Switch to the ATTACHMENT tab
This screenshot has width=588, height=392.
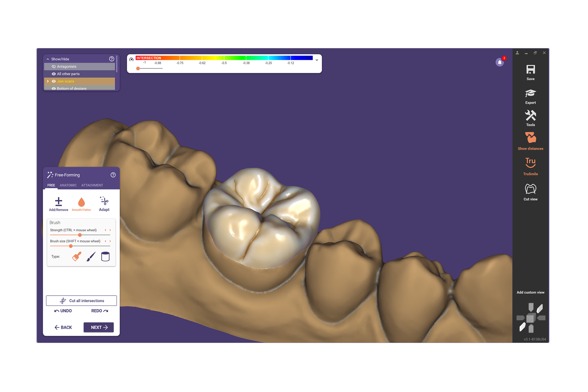pos(92,185)
